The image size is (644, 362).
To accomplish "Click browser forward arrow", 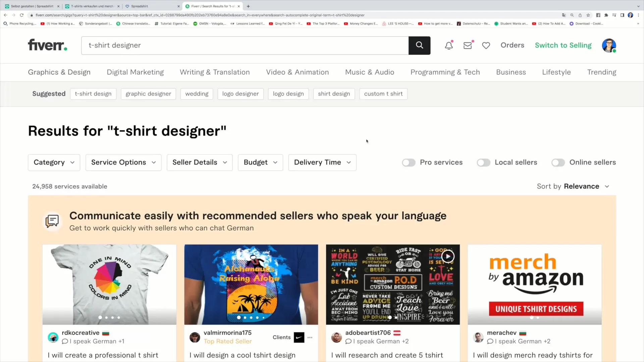I will [13, 15].
